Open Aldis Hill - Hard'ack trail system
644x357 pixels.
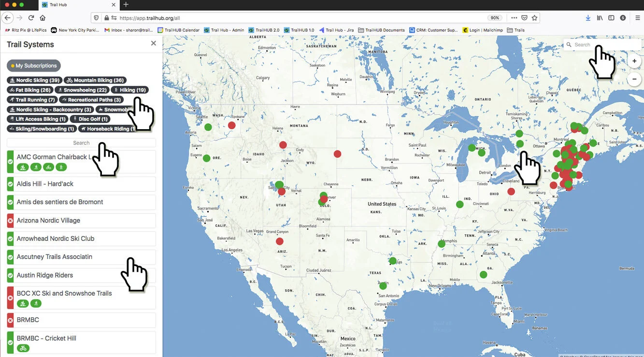(81, 184)
